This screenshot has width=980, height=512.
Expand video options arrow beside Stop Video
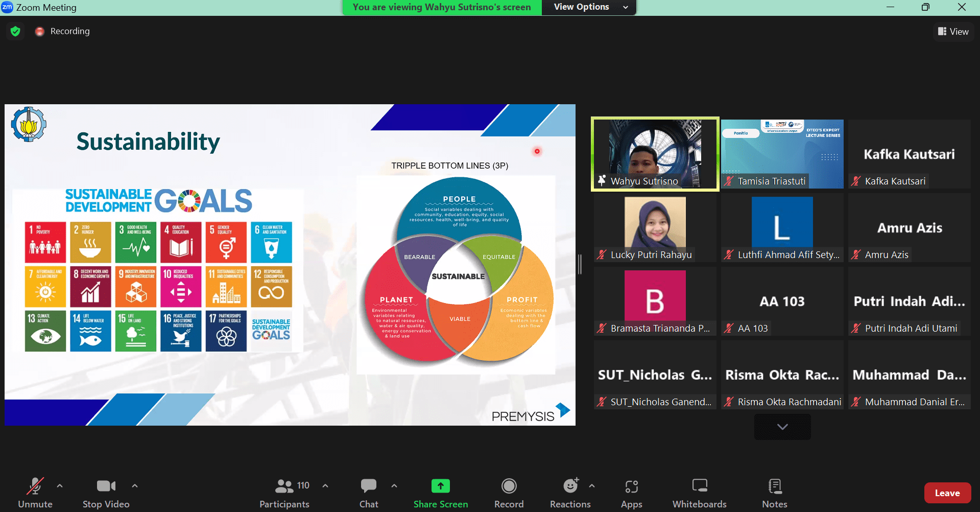point(135,486)
